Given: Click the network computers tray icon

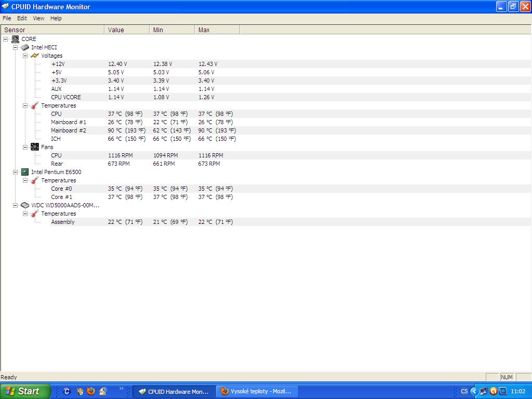Looking at the screenshot, I should point(484,391).
